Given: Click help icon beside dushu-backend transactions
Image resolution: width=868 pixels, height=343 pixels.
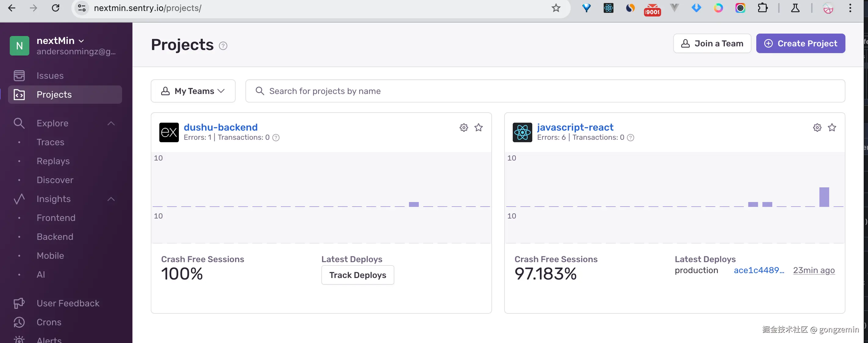Looking at the screenshot, I should click(x=276, y=137).
